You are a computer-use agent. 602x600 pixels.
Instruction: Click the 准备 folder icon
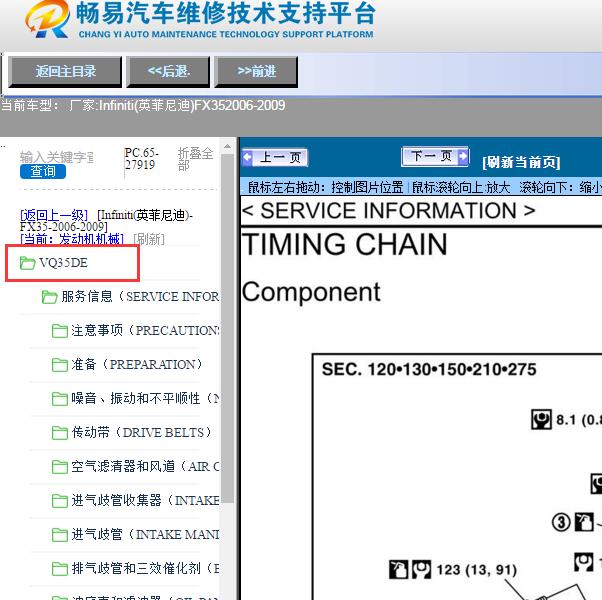(x=60, y=365)
